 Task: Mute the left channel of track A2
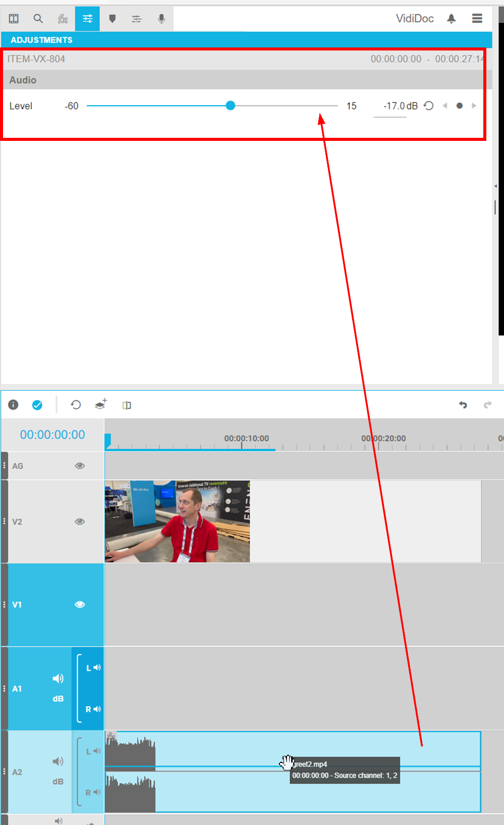click(x=96, y=751)
